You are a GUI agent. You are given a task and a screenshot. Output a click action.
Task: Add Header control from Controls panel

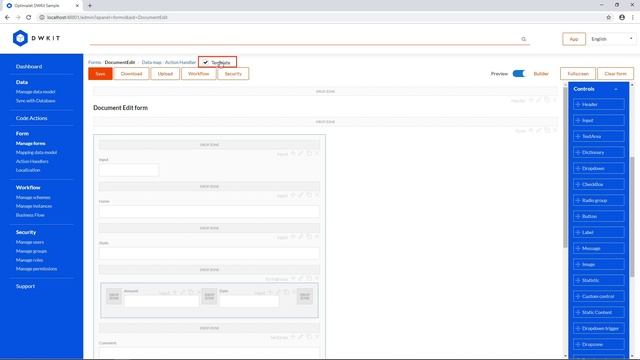[x=598, y=104]
